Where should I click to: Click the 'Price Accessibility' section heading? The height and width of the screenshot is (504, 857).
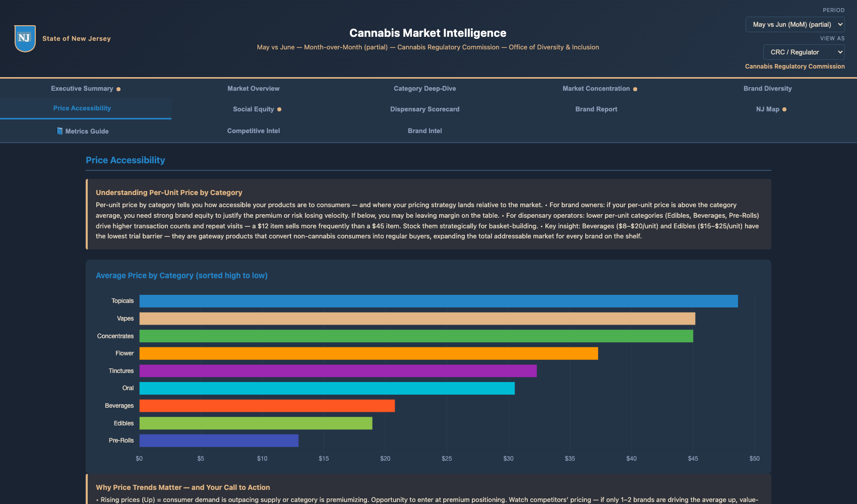[x=126, y=160]
